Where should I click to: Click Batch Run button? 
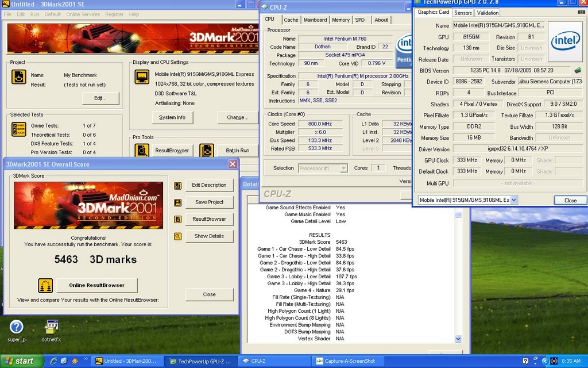(237, 151)
